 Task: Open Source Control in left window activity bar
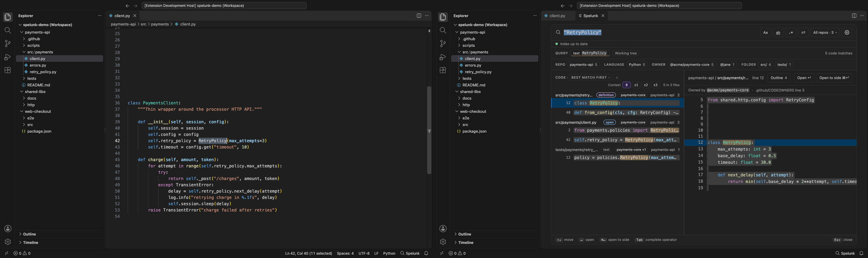coord(8,43)
